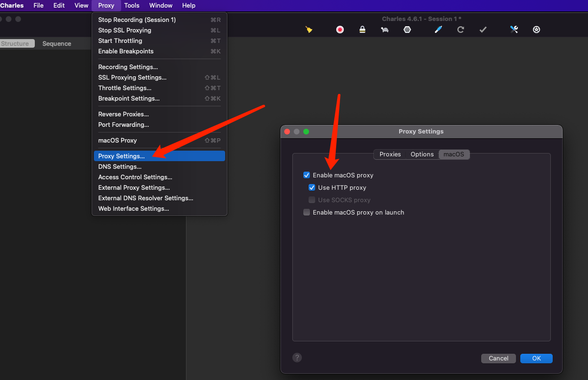Check Enable macOS proxy on launch
The width and height of the screenshot is (588, 380).
tap(307, 212)
